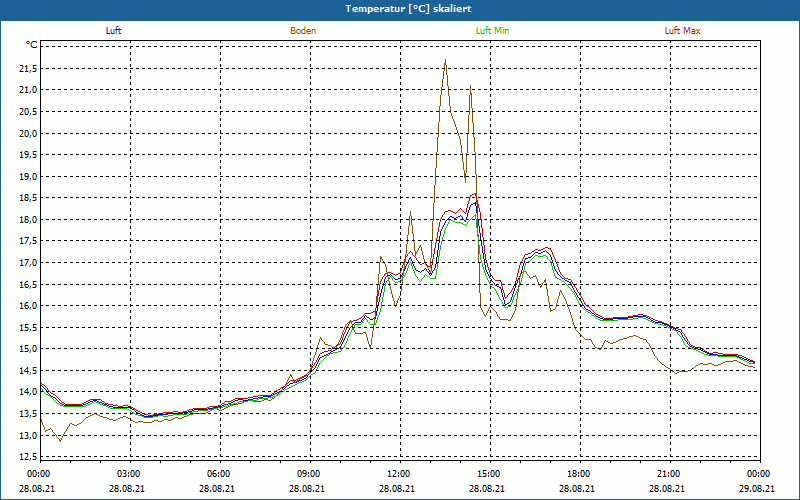Click the 20,0 y-axis value
800x500 pixels.
point(28,134)
